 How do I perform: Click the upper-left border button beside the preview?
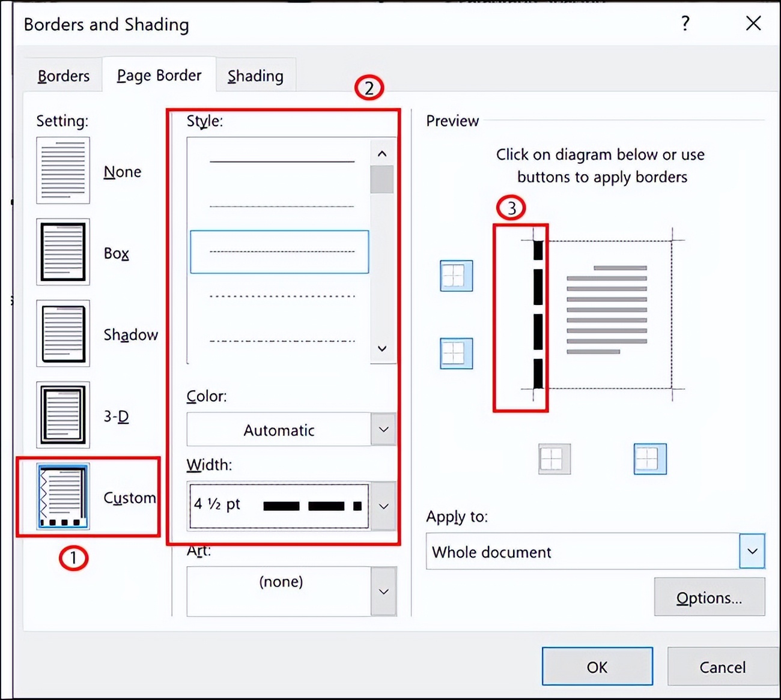coord(455,276)
